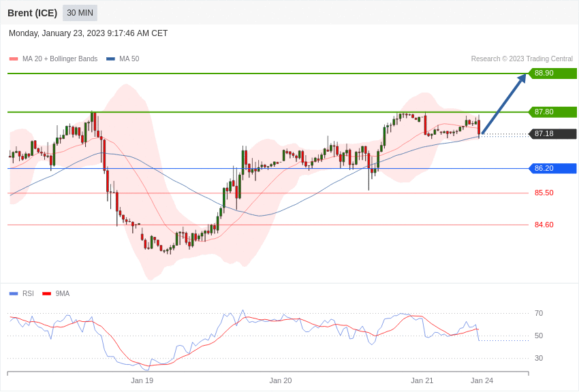Click the 87.80 resistance price tag

click(x=553, y=112)
